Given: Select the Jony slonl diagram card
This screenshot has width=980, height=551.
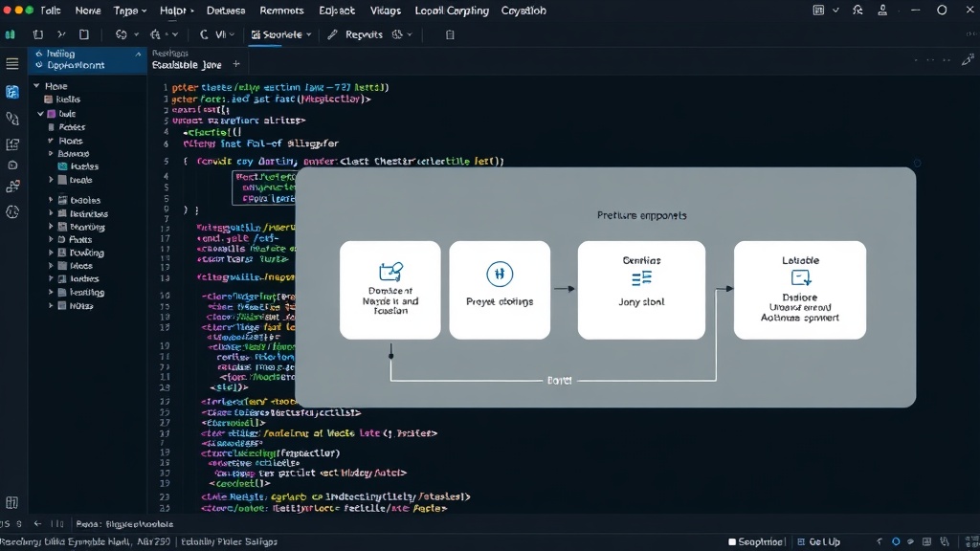Looking at the screenshot, I should click(x=641, y=290).
